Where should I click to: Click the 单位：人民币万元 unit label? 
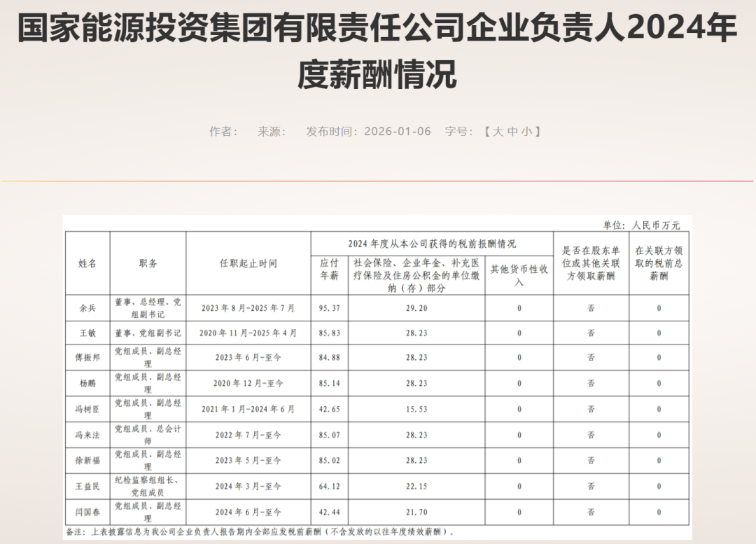(640, 225)
